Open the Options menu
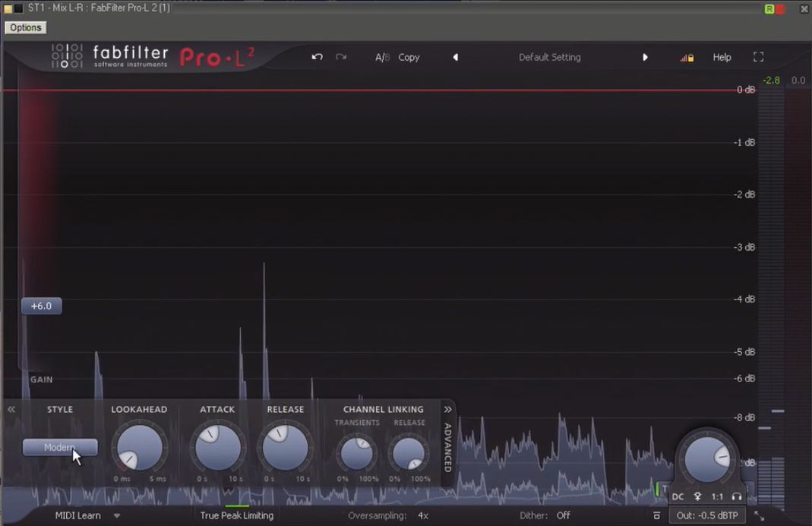Viewport: 812px width, 526px height. pos(26,27)
